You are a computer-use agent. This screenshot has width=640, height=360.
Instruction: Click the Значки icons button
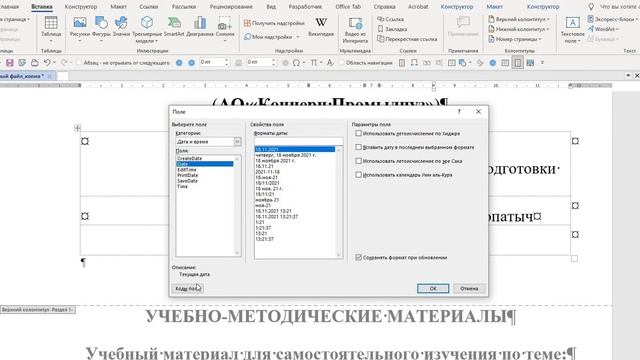[x=121, y=23]
